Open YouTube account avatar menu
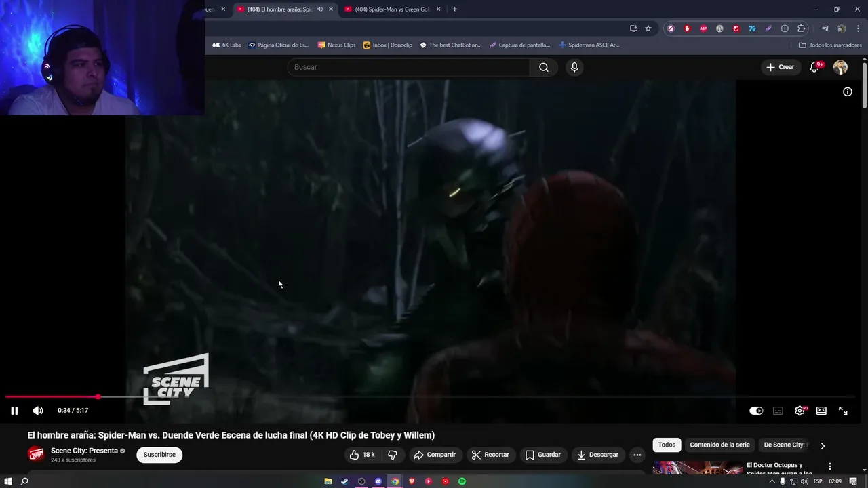This screenshot has width=868, height=488. pos(840,67)
